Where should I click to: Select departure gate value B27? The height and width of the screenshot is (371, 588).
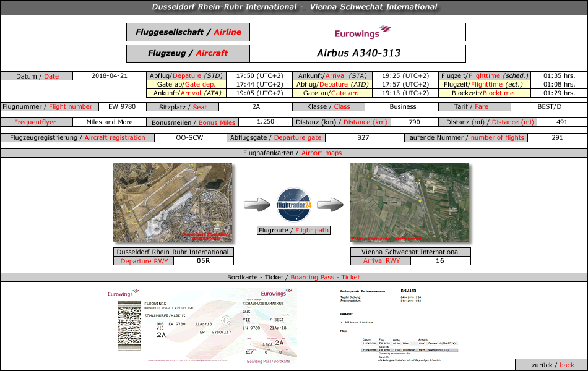tap(363, 137)
